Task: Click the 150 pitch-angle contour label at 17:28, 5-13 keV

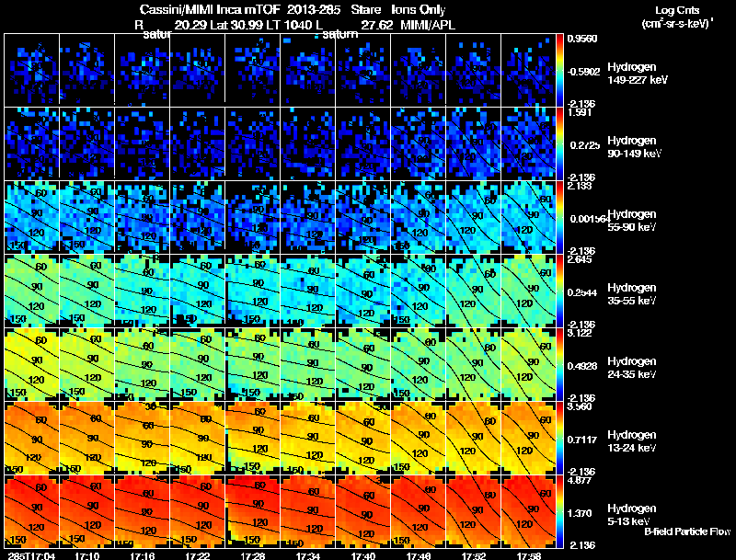Action: [251, 540]
